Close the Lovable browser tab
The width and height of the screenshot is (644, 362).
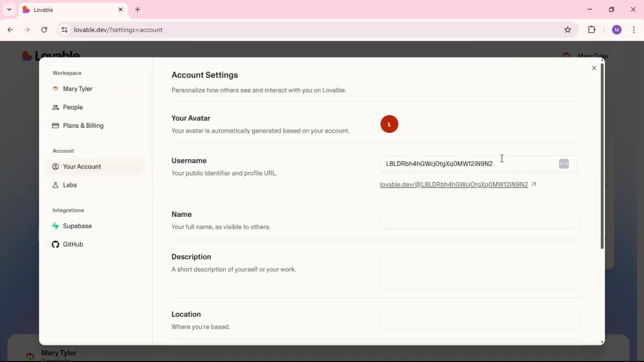[x=120, y=10]
